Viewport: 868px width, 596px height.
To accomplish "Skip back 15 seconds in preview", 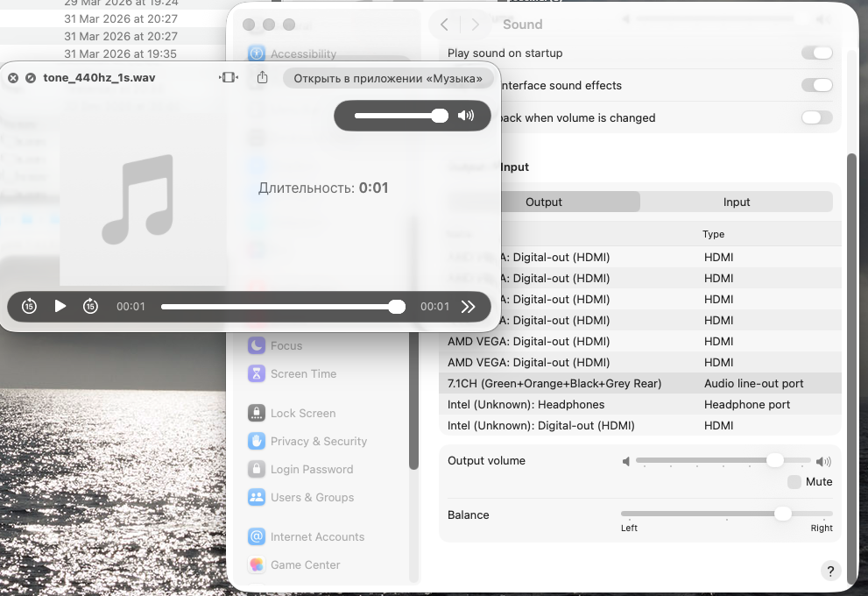I will pos(29,306).
